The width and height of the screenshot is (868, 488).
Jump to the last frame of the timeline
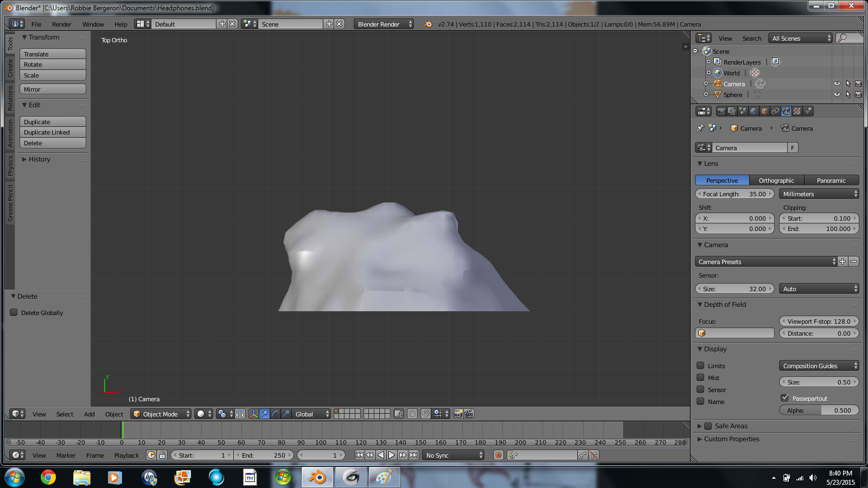click(x=413, y=455)
